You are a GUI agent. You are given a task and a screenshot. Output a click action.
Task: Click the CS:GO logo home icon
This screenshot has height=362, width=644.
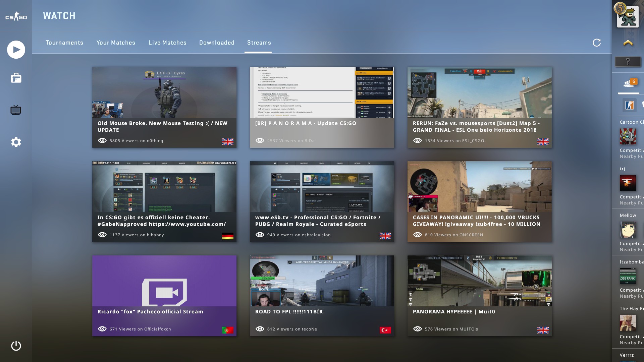(16, 16)
